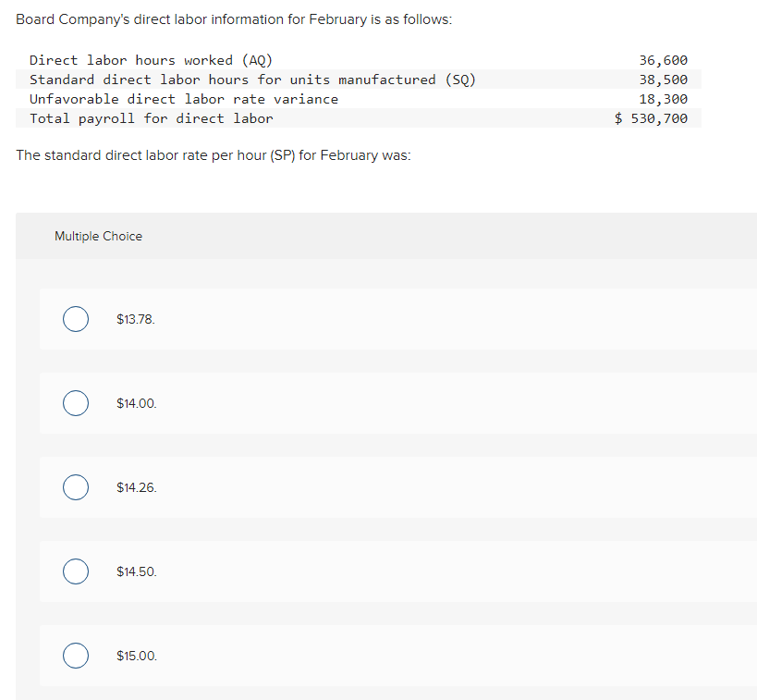Click the "Direct labor hours worked (AQ)" row label
Viewport: 757px width, 700px height.
click(151, 60)
